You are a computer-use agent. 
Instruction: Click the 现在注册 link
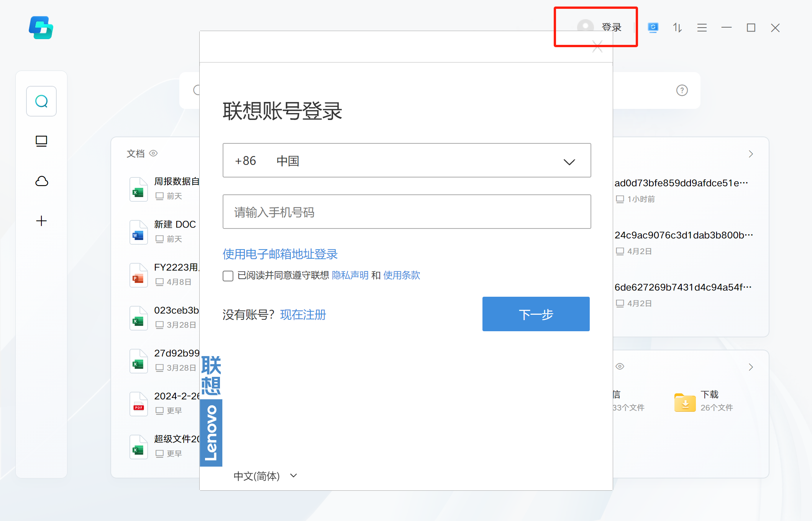[x=303, y=315]
